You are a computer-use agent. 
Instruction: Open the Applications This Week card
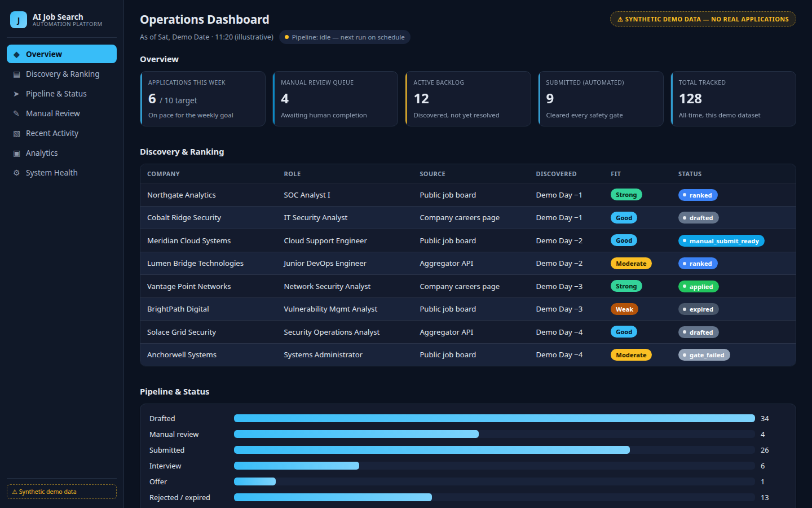(203, 99)
